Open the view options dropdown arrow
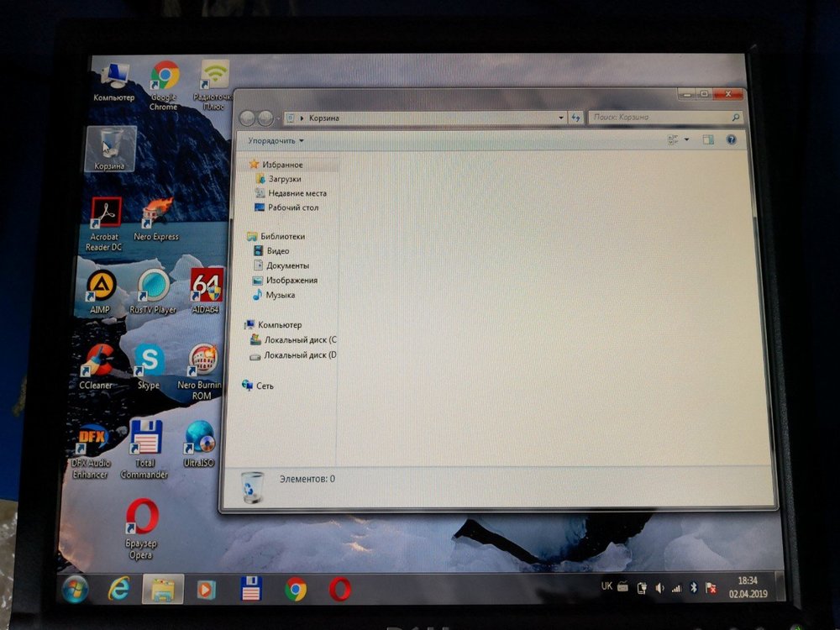Screen dimensions: 840x630 (x=686, y=140)
